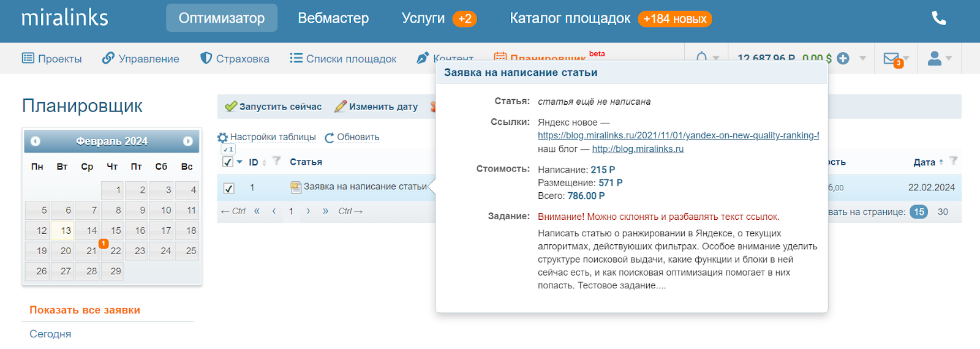980x349 pixels.
Task: Open Настройки таблицы link
Action: coord(273,137)
